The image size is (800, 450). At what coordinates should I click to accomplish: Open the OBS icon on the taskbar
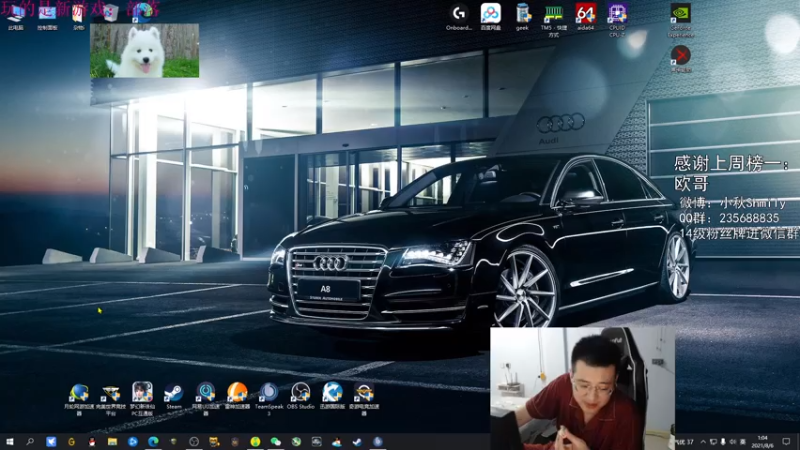tap(194, 441)
